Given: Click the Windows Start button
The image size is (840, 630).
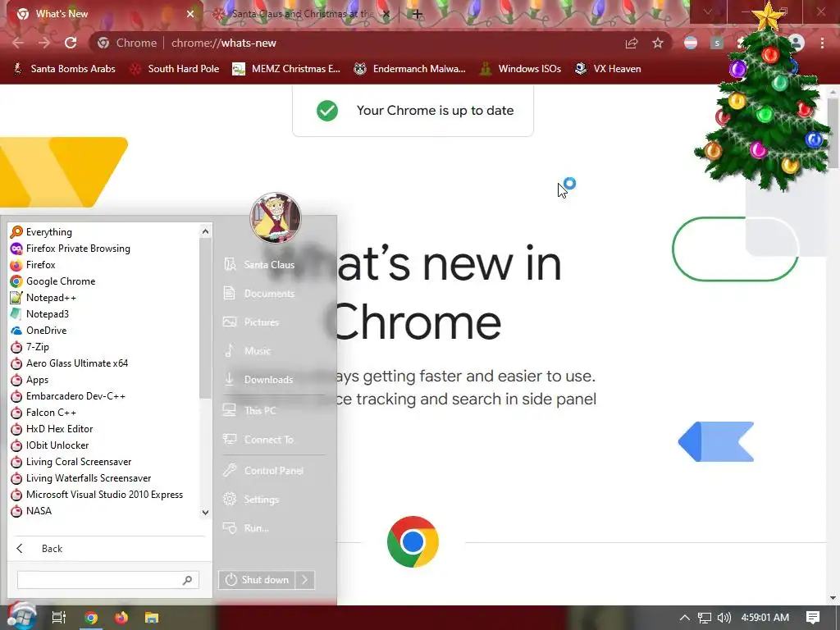Looking at the screenshot, I should pyautogui.click(x=21, y=617).
